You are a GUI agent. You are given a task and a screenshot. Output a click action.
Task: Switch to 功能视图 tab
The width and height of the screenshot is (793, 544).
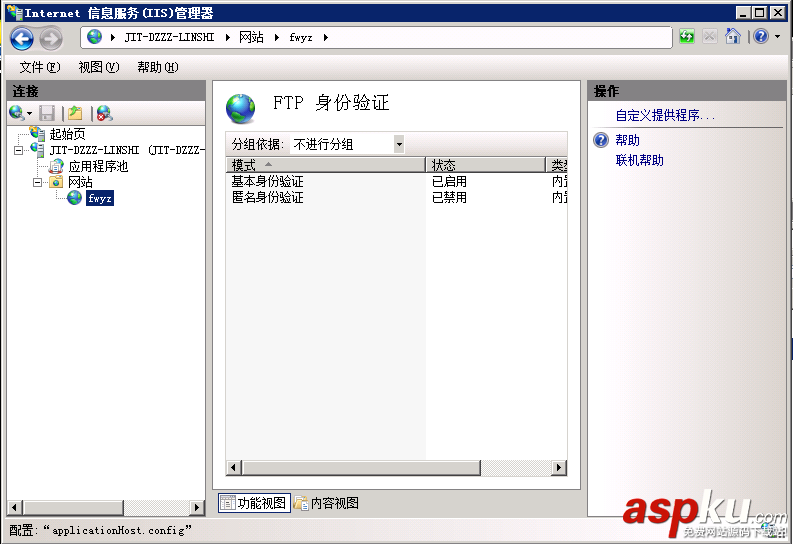pyautogui.click(x=254, y=503)
